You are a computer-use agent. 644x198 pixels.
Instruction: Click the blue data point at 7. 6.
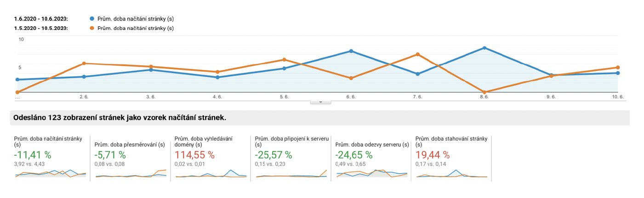[418, 74]
